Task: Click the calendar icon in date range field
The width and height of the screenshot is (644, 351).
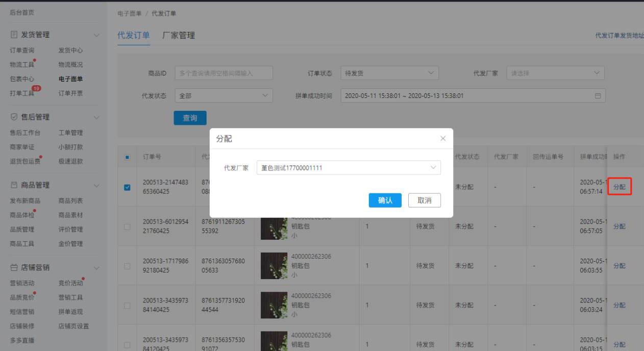Action: (x=598, y=95)
